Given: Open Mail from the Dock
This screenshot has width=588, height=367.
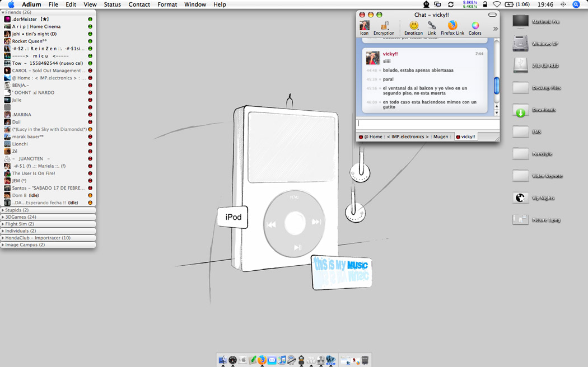Looking at the screenshot, I should (272, 360).
